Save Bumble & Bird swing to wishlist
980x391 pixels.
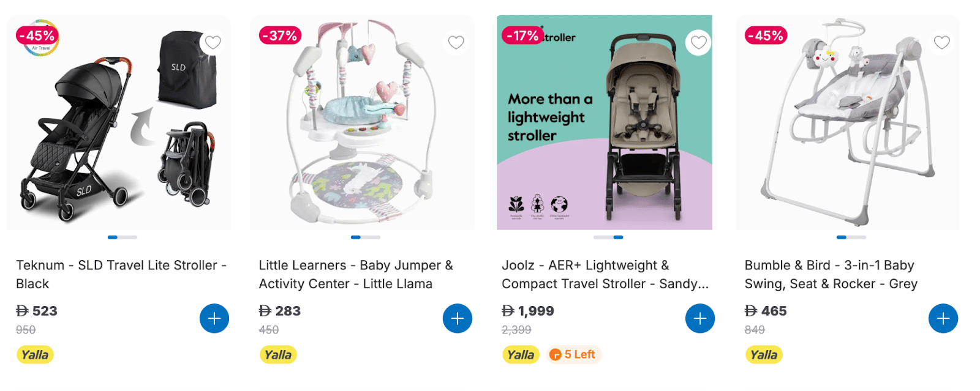tap(941, 42)
